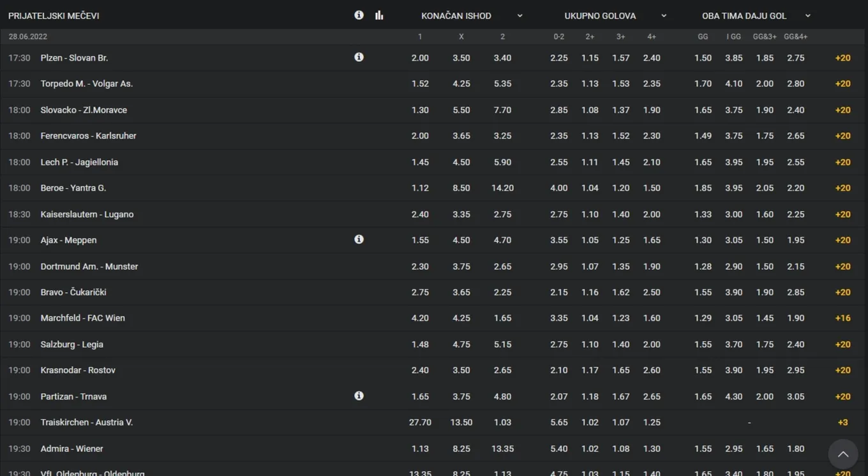Choose draw odds 4.75 for Salzburg - Legia
This screenshot has width=868, height=476.
(x=461, y=344)
